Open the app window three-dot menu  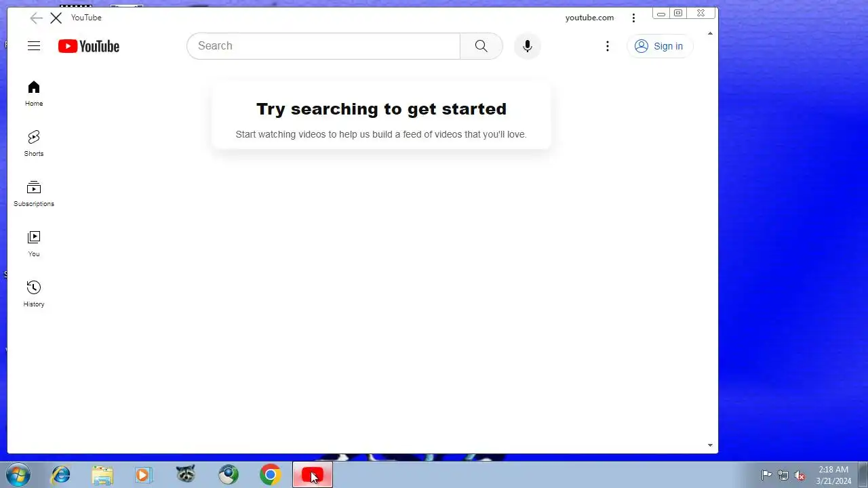pyautogui.click(x=633, y=18)
